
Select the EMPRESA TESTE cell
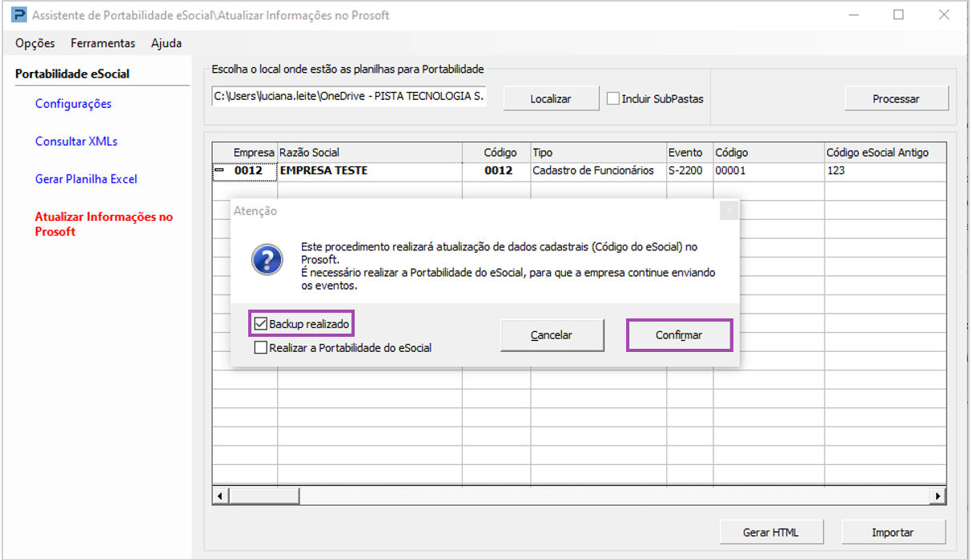370,170
